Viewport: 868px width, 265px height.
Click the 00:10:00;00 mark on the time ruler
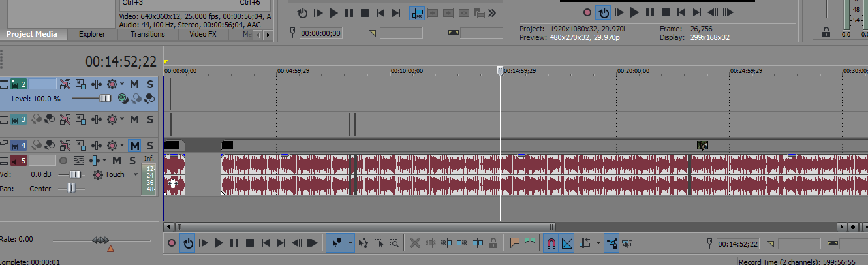coord(407,70)
